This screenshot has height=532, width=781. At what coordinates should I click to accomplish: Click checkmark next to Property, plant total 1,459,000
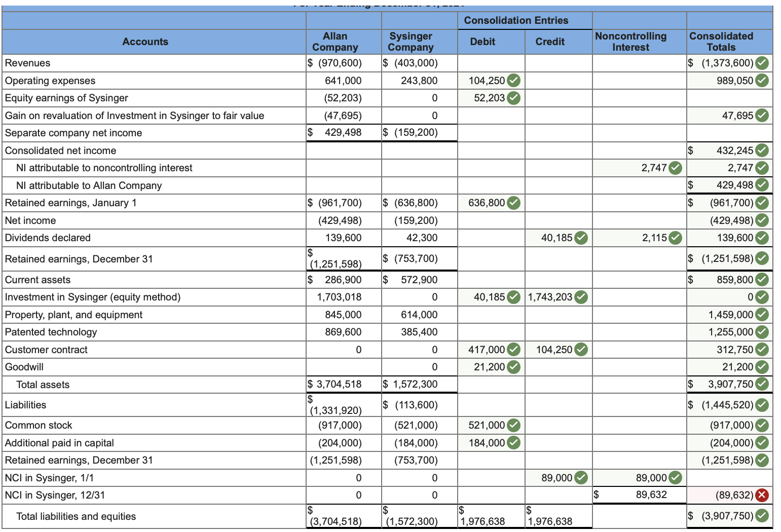(x=762, y=315)
